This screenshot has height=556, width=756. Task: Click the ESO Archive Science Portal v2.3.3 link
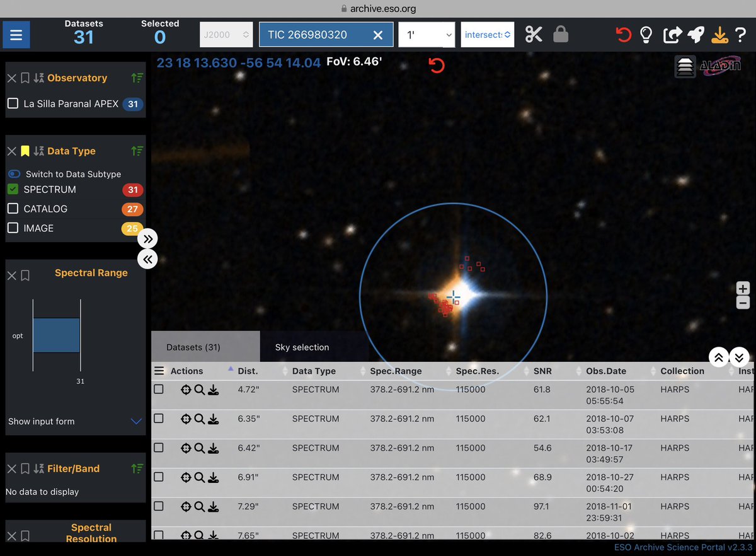683,547
